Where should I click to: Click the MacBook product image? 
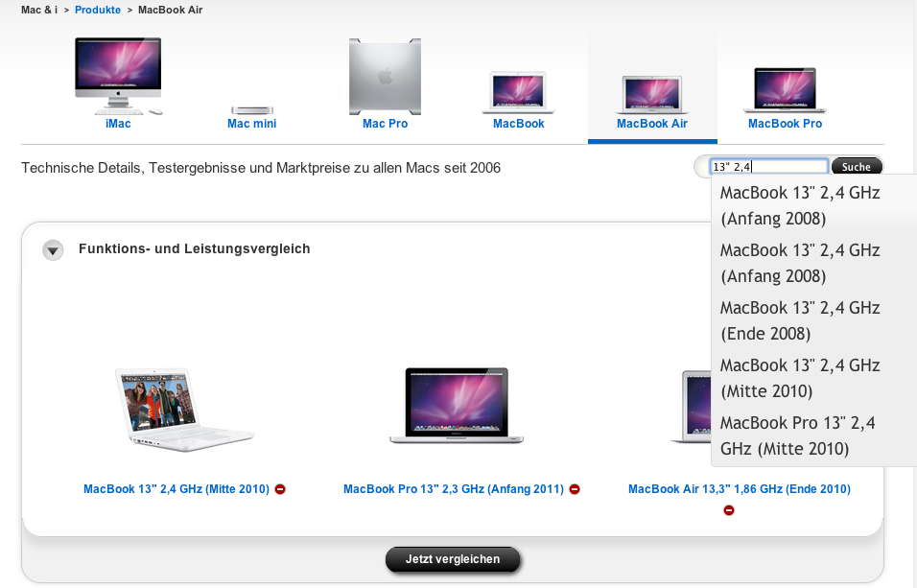(x=518, y=92)
